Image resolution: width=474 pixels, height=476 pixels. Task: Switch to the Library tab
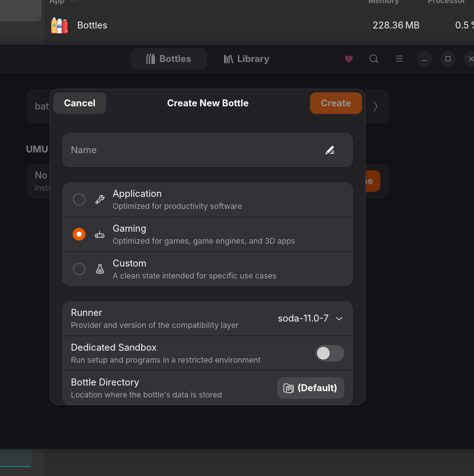[x=246, y=59]
